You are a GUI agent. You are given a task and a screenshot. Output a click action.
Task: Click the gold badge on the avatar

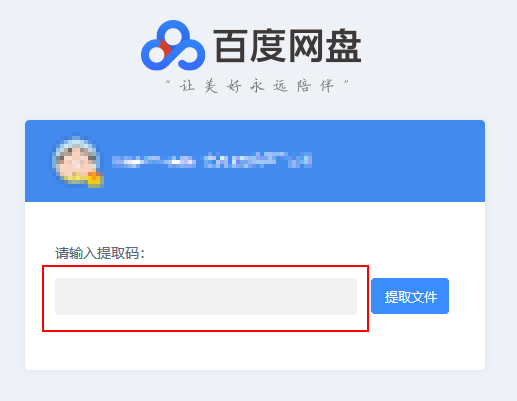96,179
